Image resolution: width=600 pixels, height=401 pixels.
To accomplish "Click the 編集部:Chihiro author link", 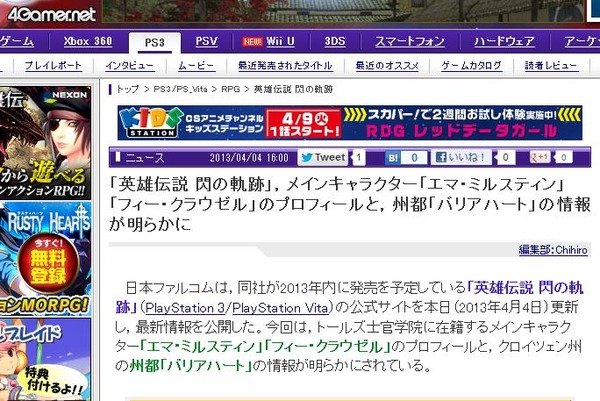I will point(553,250).
